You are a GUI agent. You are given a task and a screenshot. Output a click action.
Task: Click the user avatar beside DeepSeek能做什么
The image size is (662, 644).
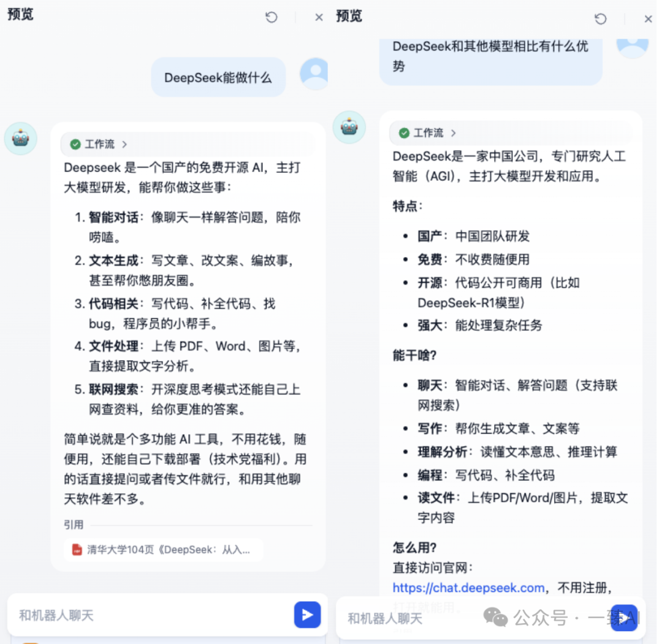point(314,74)
